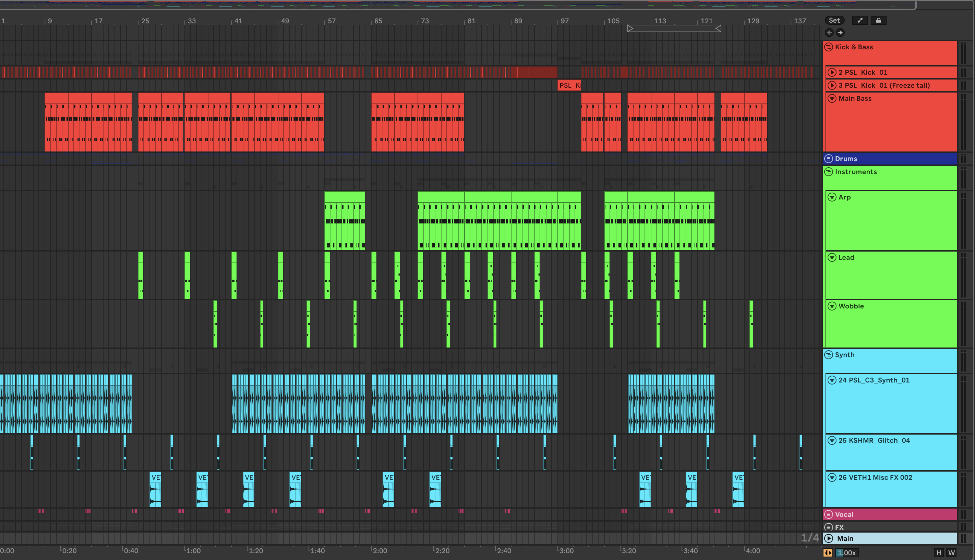This screenshot has height=560, width=975.
Task: Collapse the 26 VETH1 Misc FX 002 track
Action: pyautogui.click(x=832, y=477)
